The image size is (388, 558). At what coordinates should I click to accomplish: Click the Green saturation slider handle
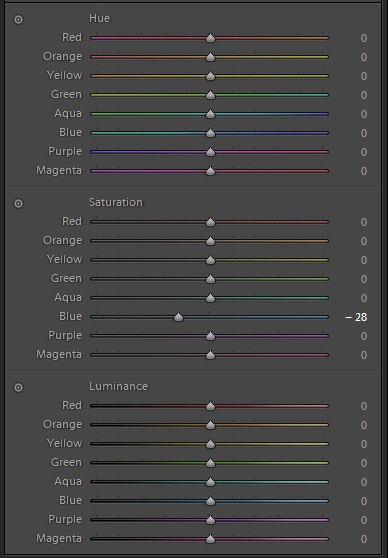pos(210,279)
